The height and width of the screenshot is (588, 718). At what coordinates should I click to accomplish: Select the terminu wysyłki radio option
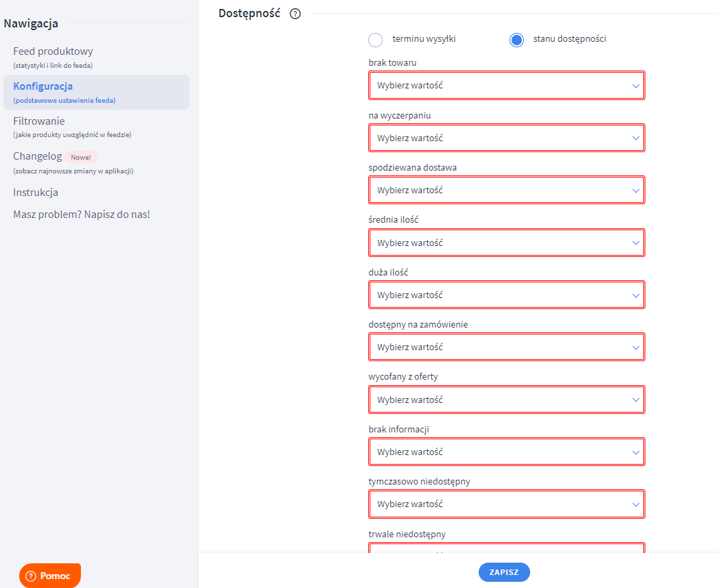(x=376, y=40)
